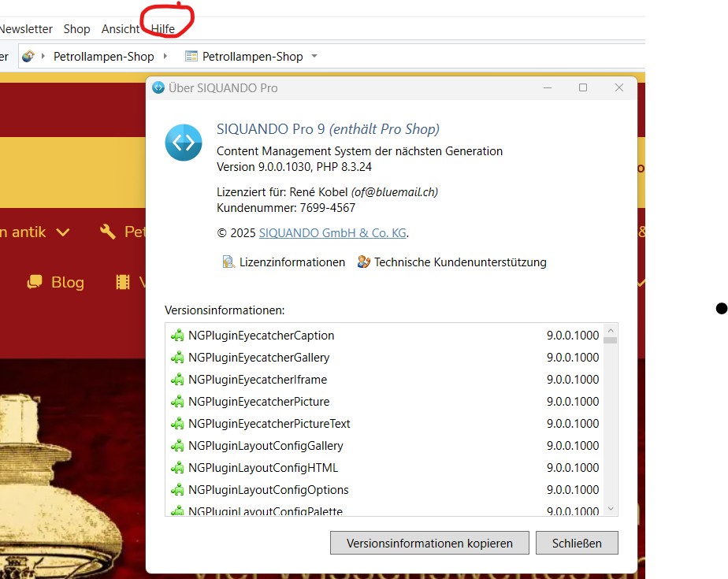
Task: Click the Lizenziert für: René Kobel text
Action: pyautogui.click(x=282, y=191)
